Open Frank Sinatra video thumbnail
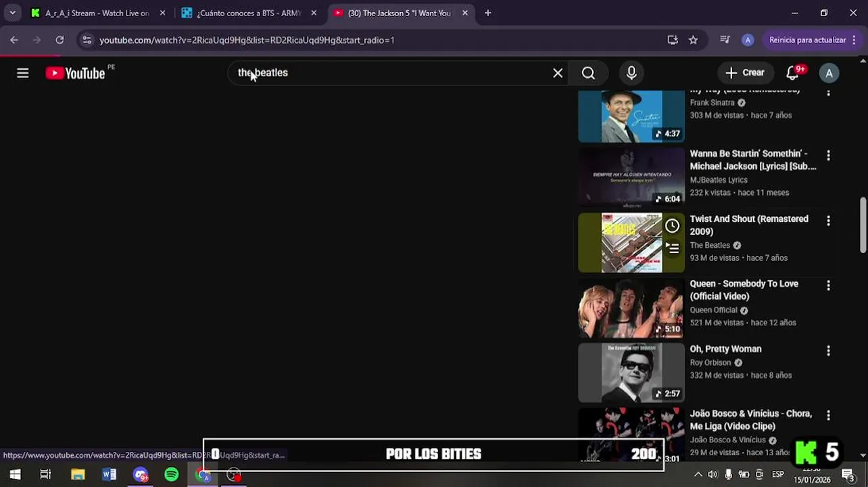868x487 pixels. (631, 116)
